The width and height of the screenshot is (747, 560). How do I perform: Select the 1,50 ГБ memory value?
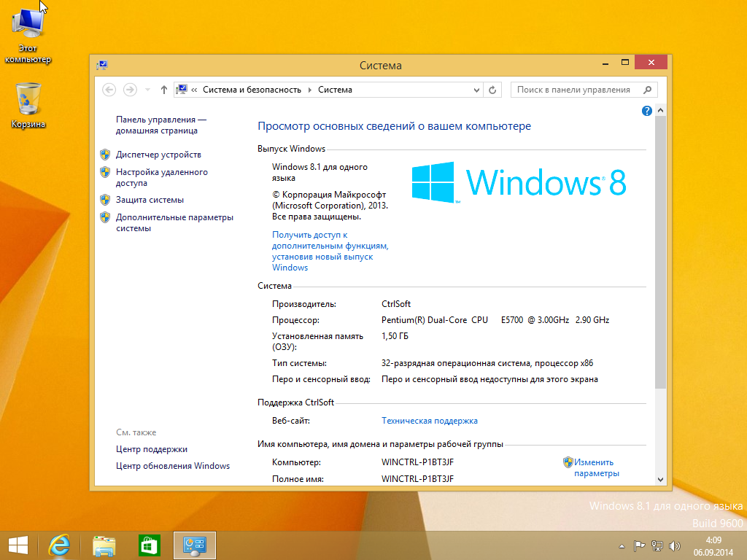395,336
